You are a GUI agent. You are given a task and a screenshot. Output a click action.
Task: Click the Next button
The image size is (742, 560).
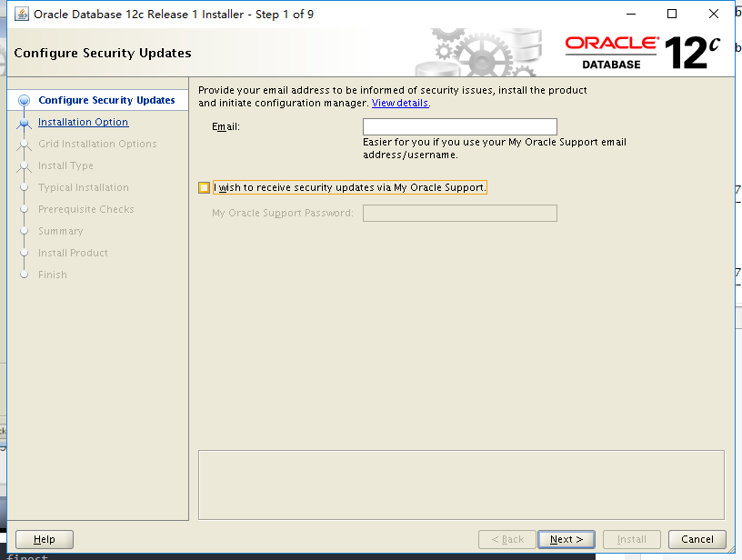click(566, 539)
